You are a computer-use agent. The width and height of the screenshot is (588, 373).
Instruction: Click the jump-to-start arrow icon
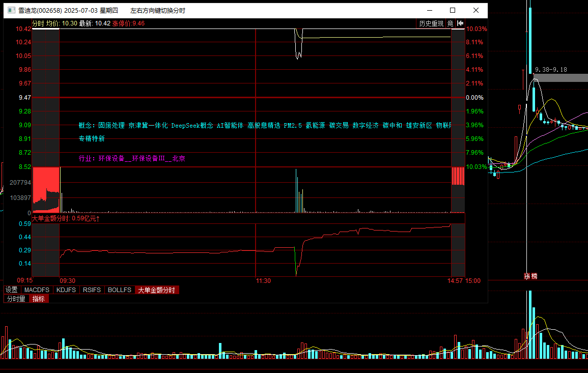tap(460, 23)
